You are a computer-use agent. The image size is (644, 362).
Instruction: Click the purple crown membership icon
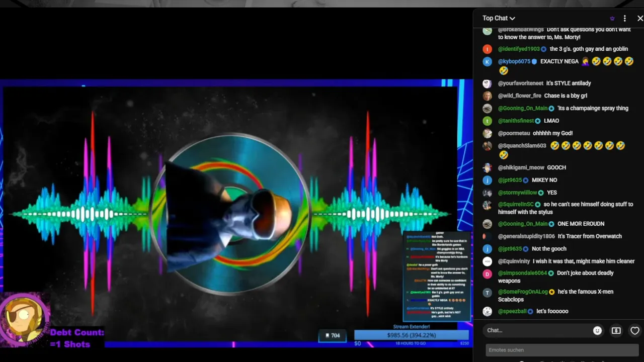click(612, 19)
